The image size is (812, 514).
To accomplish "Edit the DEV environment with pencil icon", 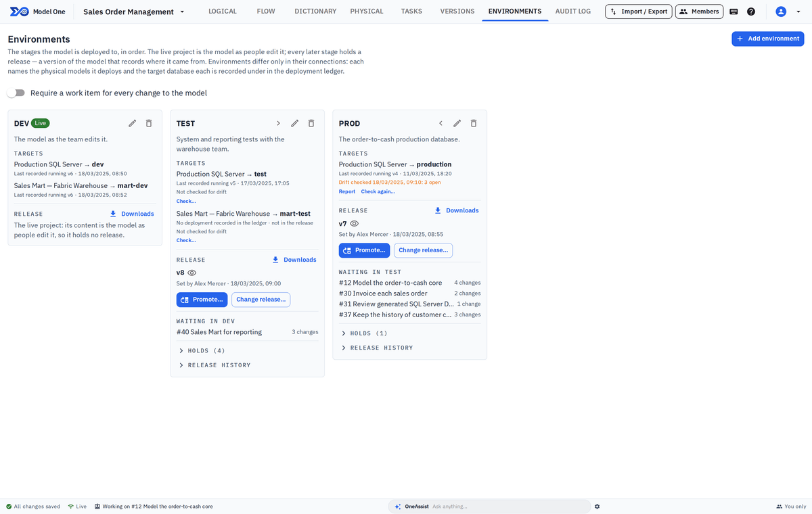I will [132, 123].
